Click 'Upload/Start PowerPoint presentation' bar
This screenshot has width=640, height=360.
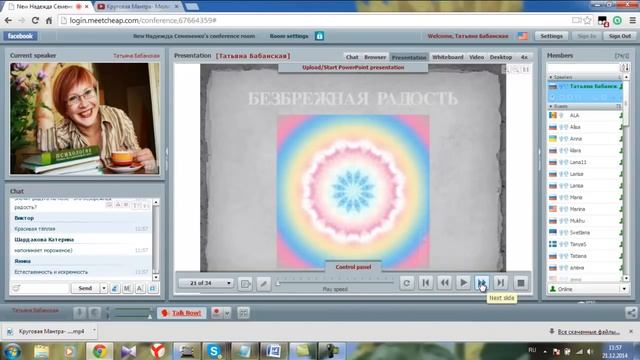(x=353, y=67)
